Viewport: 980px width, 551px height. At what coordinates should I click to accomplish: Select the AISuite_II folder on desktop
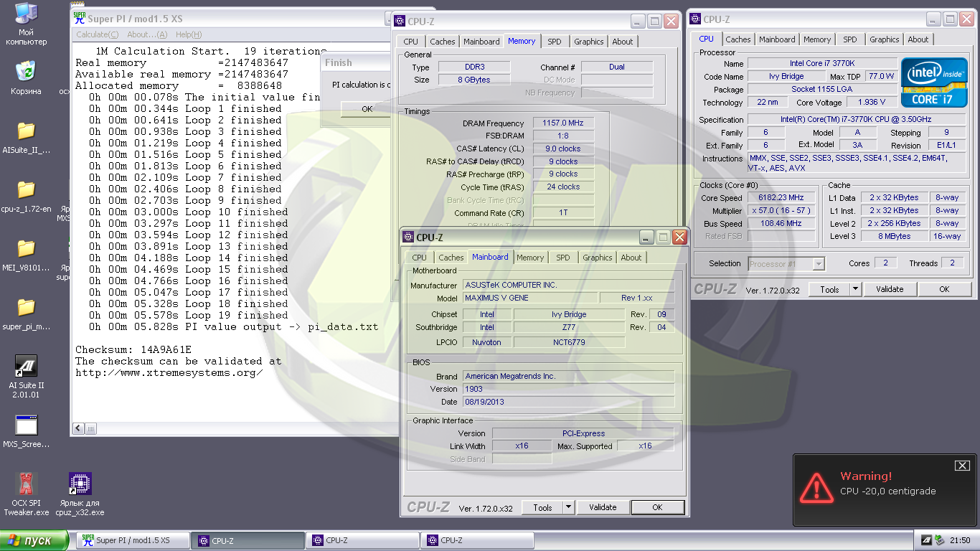pos(26,138)
